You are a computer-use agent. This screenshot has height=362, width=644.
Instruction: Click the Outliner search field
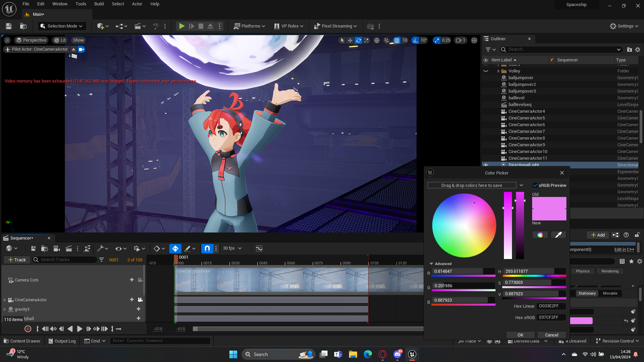pyautogui.click(x=561, y=50)
